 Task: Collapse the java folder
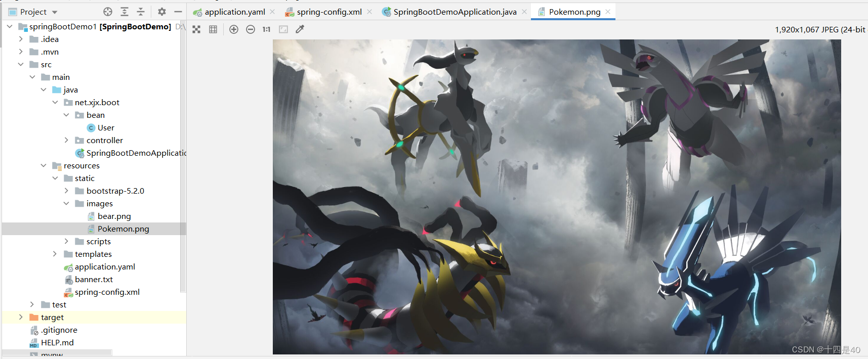coord(44,89)
